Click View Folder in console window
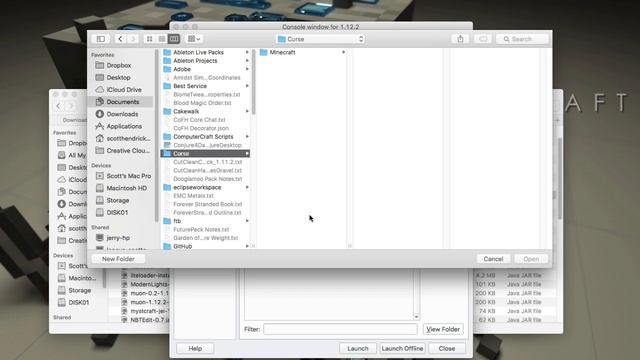The height and width of the screenshot is (360, 640). click(x=443, y=329)
